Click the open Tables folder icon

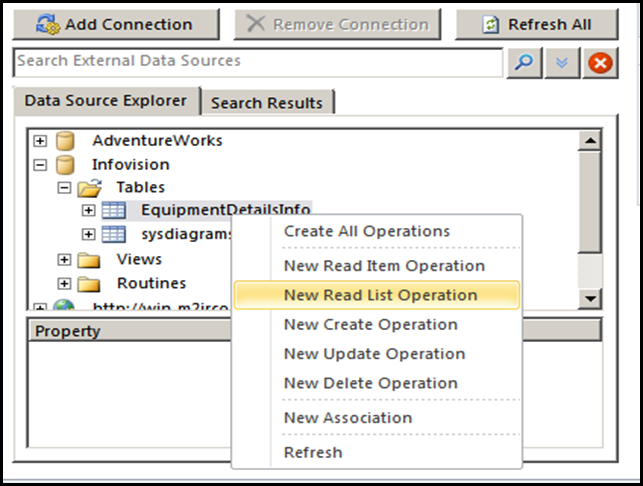pos(90,188)
